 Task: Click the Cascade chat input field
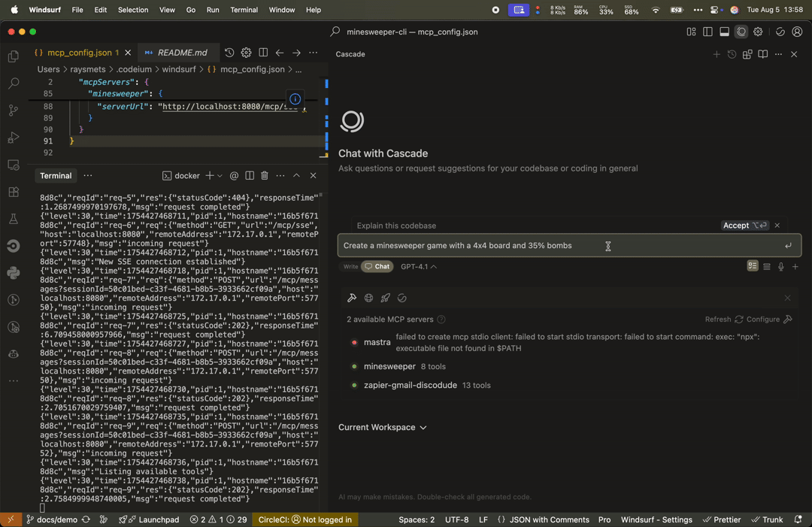[x=569, y=246]
